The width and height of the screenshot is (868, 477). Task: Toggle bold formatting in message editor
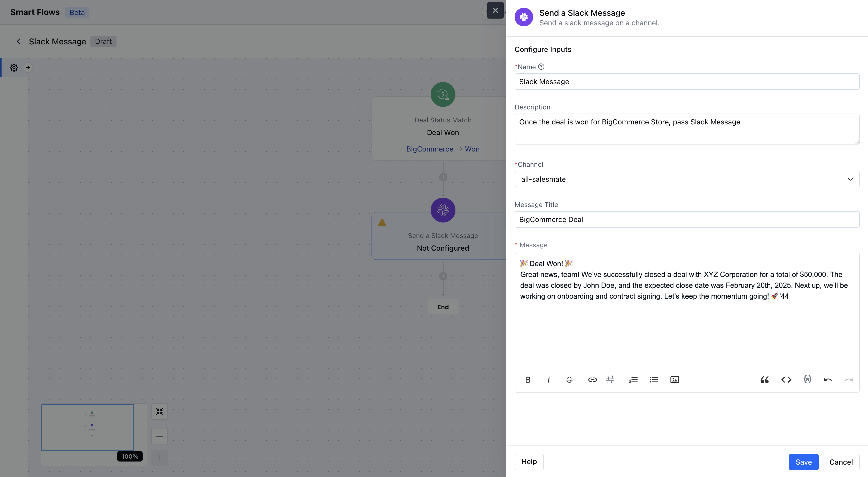(528, 380)
